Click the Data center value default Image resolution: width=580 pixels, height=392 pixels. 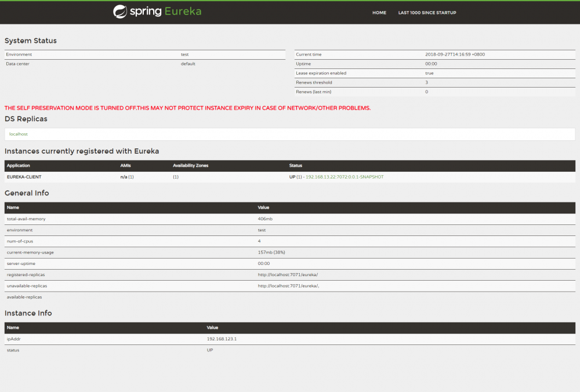pyautogui.click(x=188, y=64)
